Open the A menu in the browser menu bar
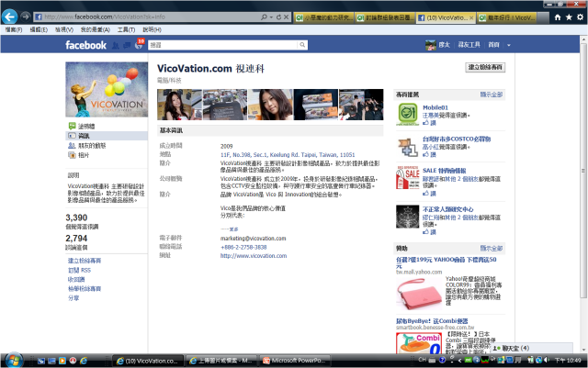 click(x=96, y=29)
